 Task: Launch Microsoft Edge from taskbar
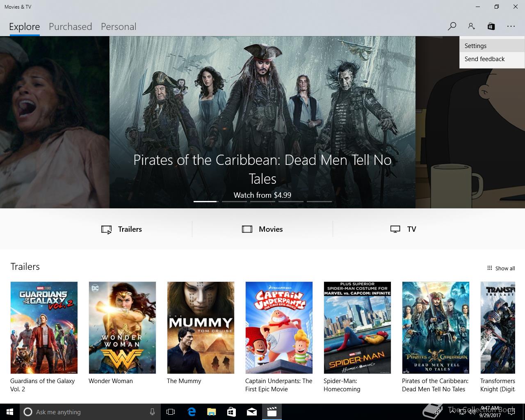pyautogui.click(x=192, y=412)
